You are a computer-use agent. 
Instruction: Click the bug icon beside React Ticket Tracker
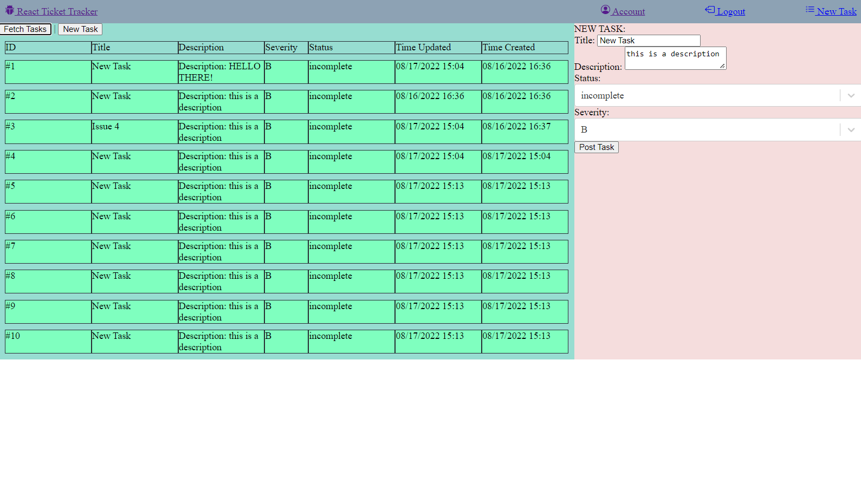coord(9,10)
